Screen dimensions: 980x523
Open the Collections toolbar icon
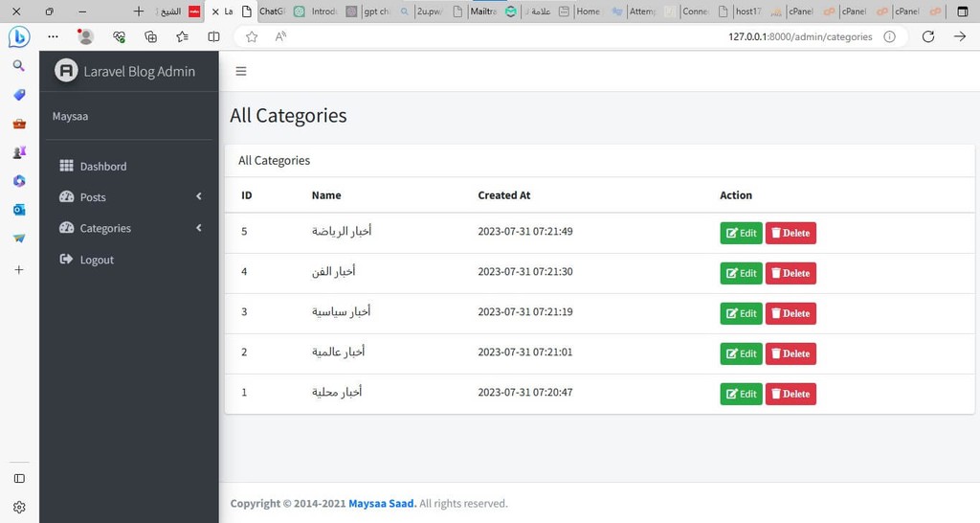[150, 37]
